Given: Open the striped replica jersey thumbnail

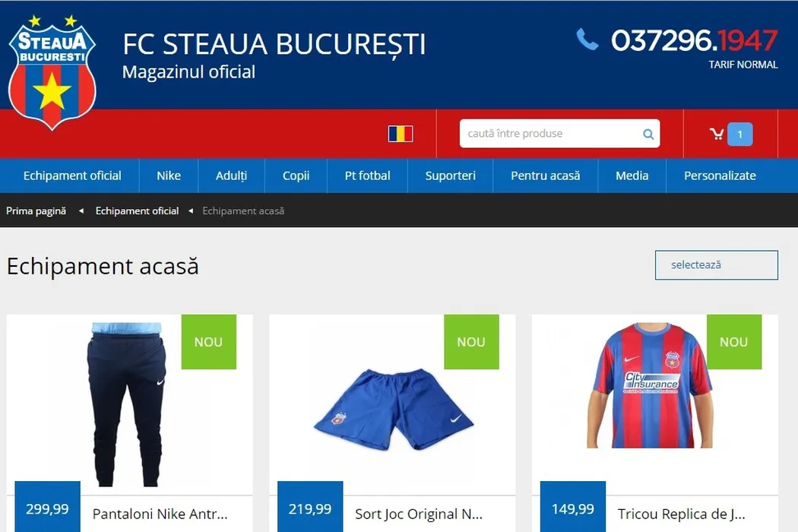Looking at the screenshot, I should [650, 385].
